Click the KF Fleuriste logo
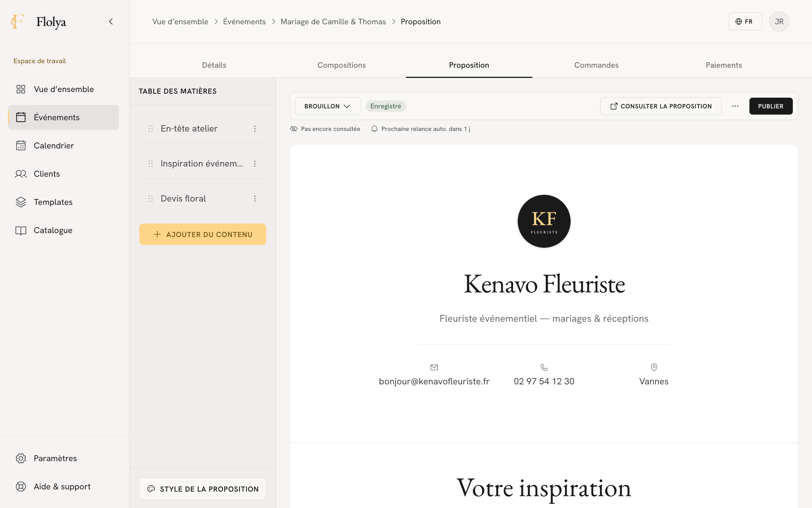The image size is (812, 508). (544, 222)
